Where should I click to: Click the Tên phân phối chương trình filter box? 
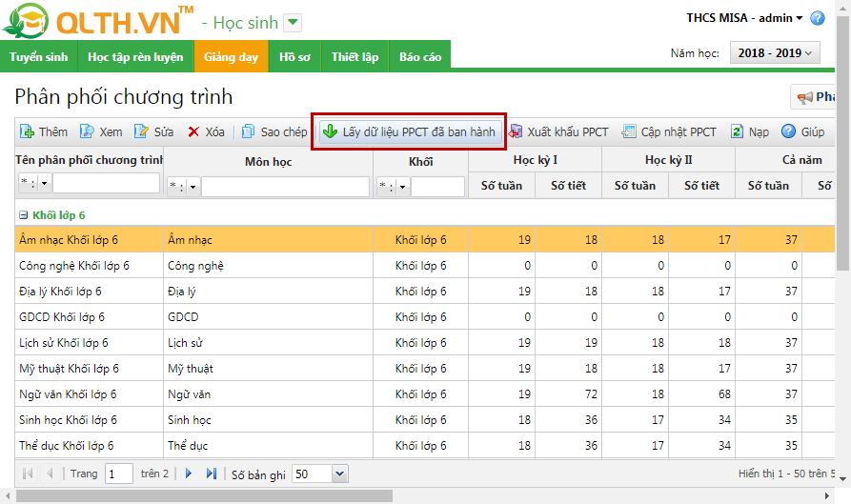(107, 183)
